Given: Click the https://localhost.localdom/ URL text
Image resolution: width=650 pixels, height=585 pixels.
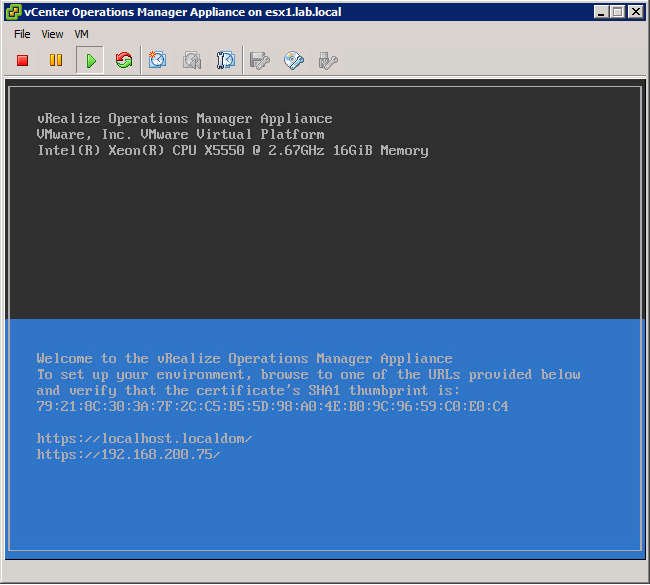Looking at the screenshot, I should point(144,439).
